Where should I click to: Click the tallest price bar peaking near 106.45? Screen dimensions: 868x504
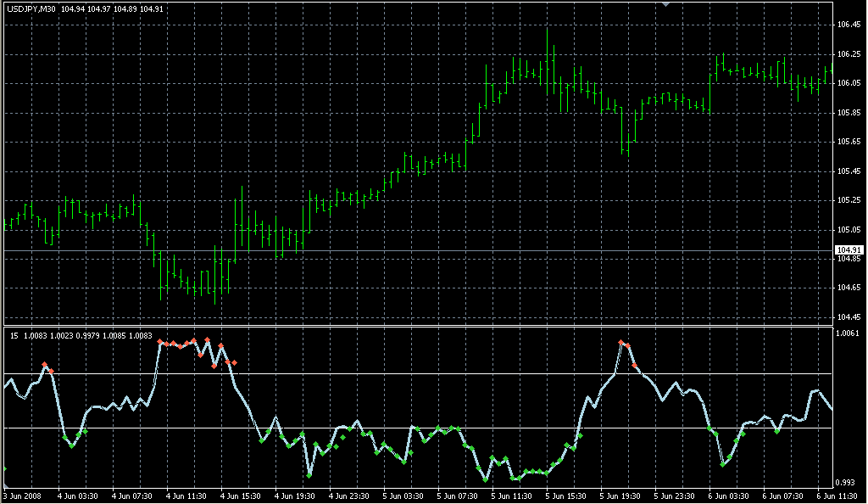pos(548,59)
